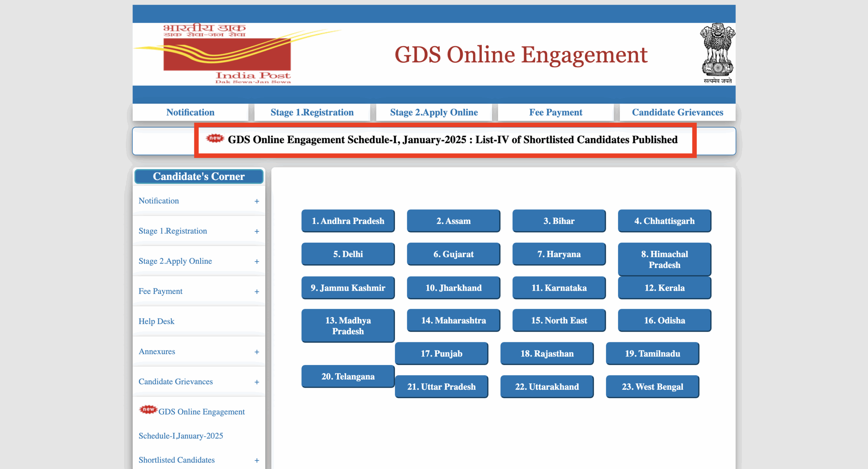Expand the Annexures sidebar section

tap(257, 352)
